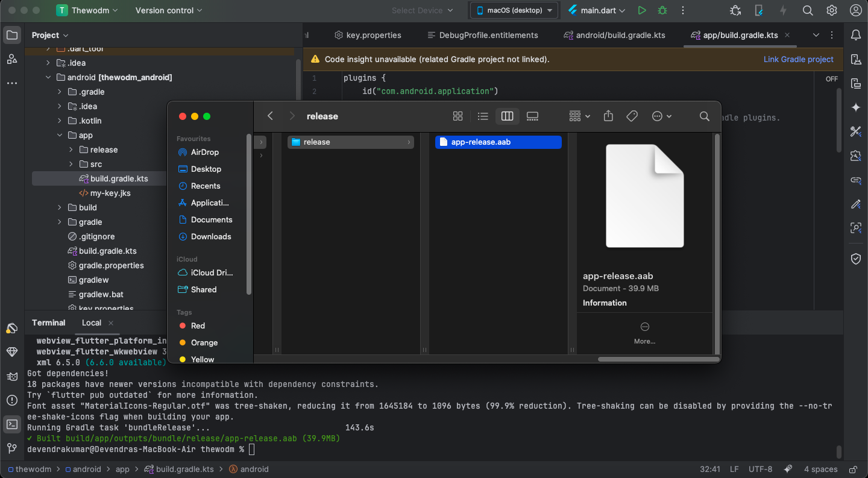Add tags using Finder tag icon
Viewport: 868px width, 478px height.
[x=632, y=116]
